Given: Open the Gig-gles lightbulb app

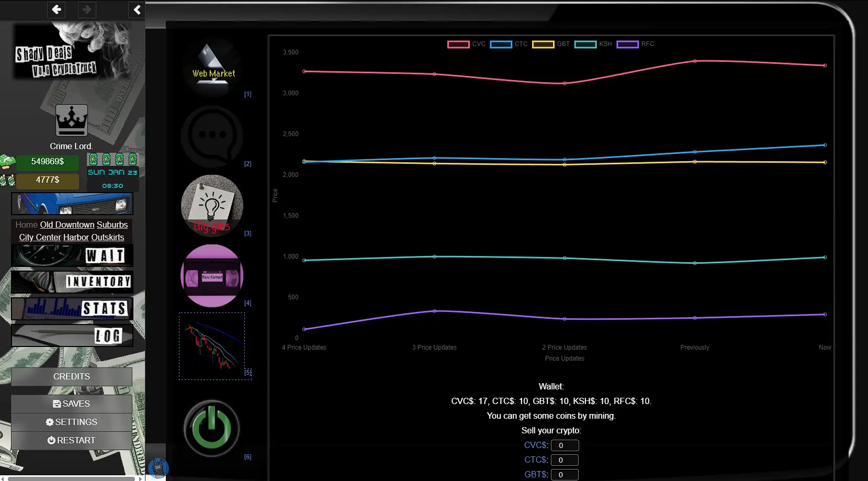Looking at the screenshot, I should (212, 206).
